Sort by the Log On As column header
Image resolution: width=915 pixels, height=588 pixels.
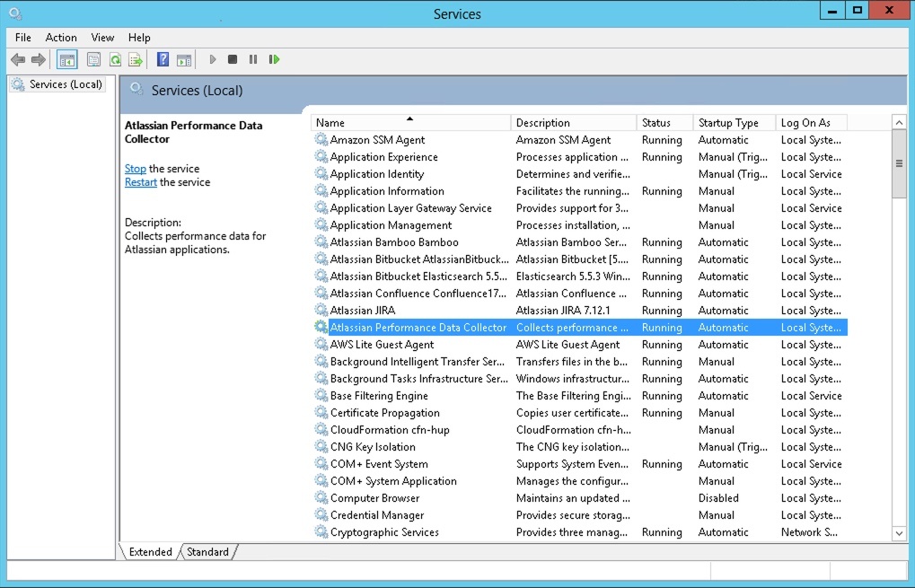click(x=812, y=122)
